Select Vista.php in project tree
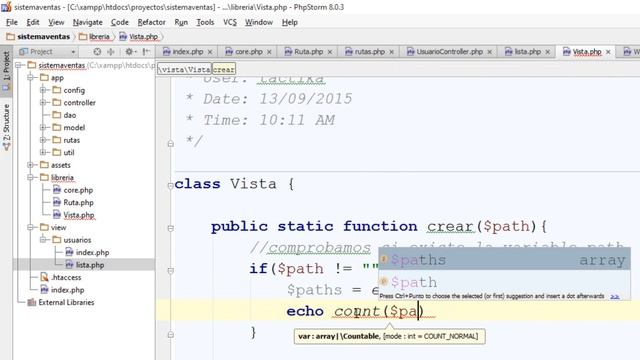 [74, 215]
